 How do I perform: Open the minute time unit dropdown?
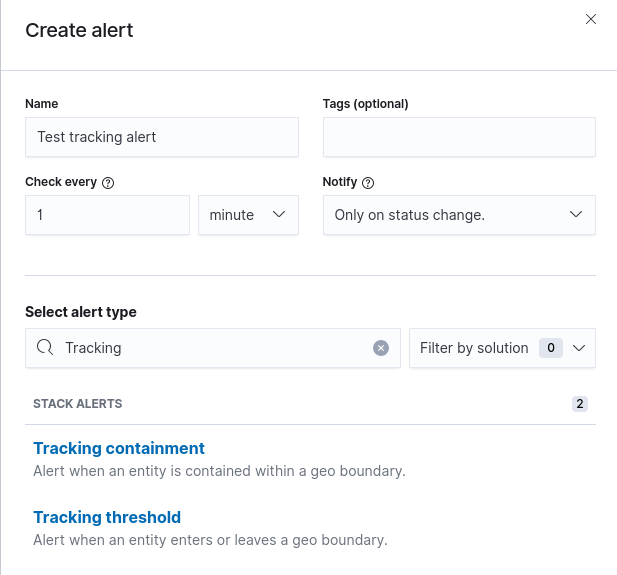(x=248, y=215)
